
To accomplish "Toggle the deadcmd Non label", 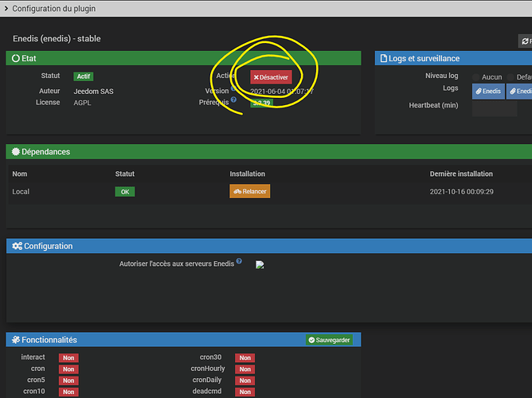I will click(x=245, y=392).
